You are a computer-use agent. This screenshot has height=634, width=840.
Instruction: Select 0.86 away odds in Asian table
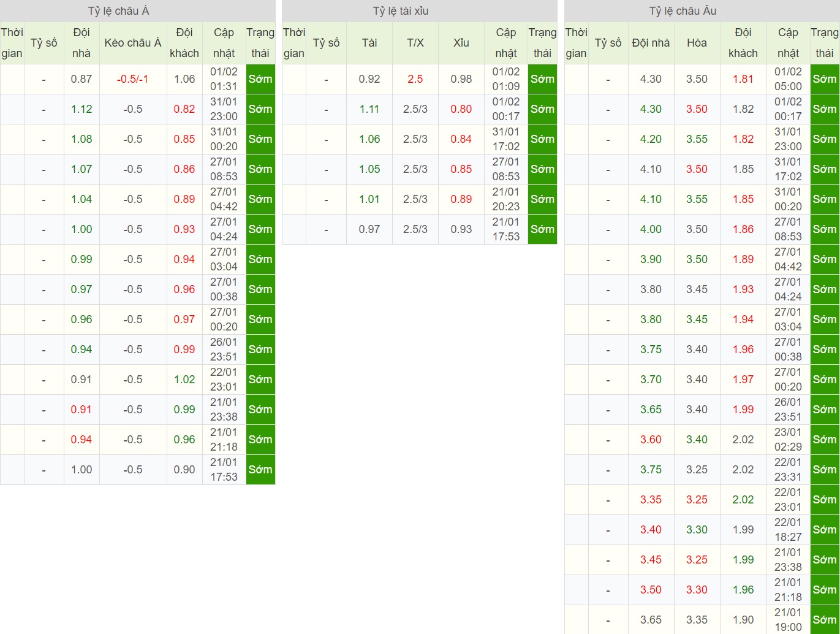pyautogui.click(x=184, y=169)
